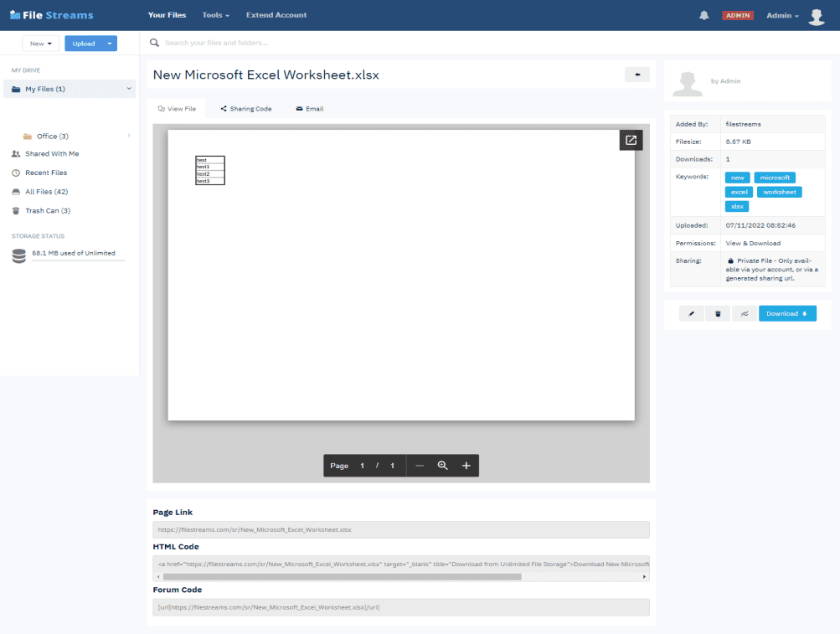Open the Extend Account page

point(276,15)
